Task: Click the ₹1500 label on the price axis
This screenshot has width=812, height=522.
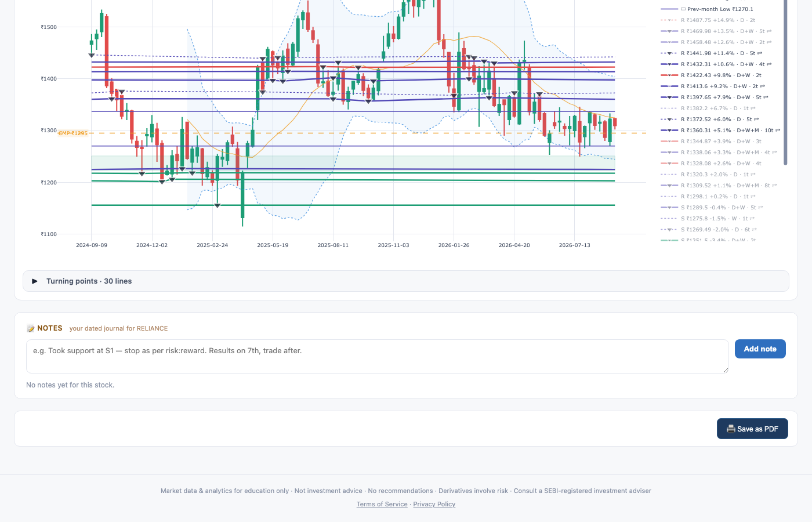Action: pos(49,27)
